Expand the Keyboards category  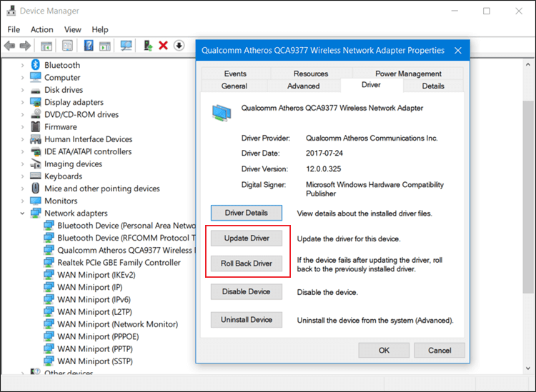pyautogui.click(x=22, y=176)
